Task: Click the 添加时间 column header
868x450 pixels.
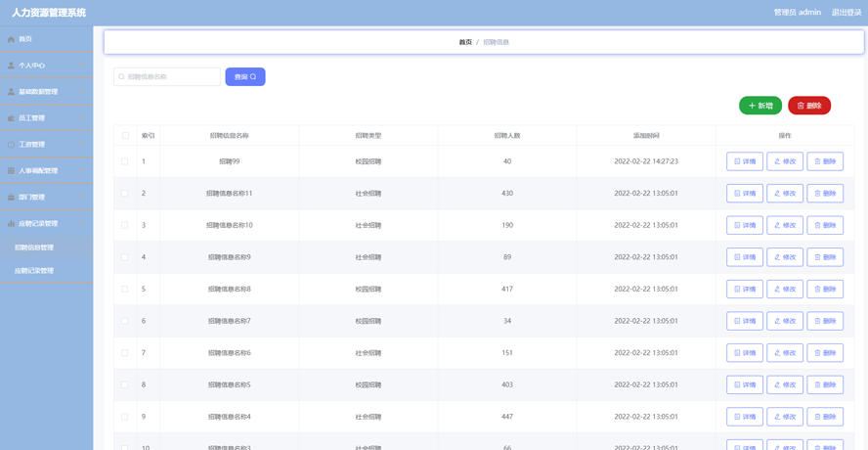Action: tap(646, 136)
